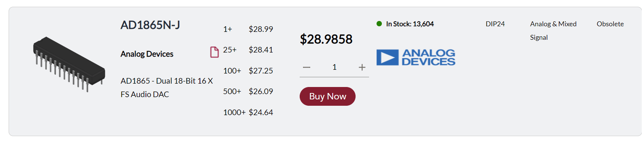Click the In Stock: 13,604 text
The height and width of the screenshot is (141, 644).
tap(410, 24)
